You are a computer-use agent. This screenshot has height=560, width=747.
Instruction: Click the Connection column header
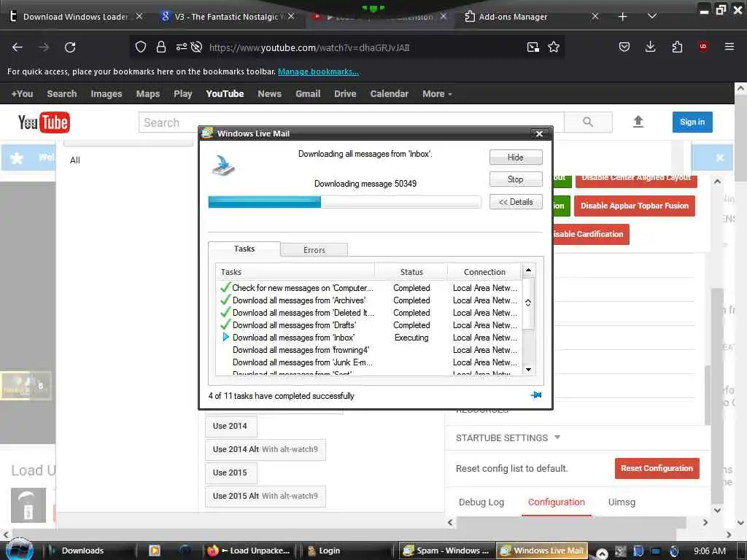(484, 272)
